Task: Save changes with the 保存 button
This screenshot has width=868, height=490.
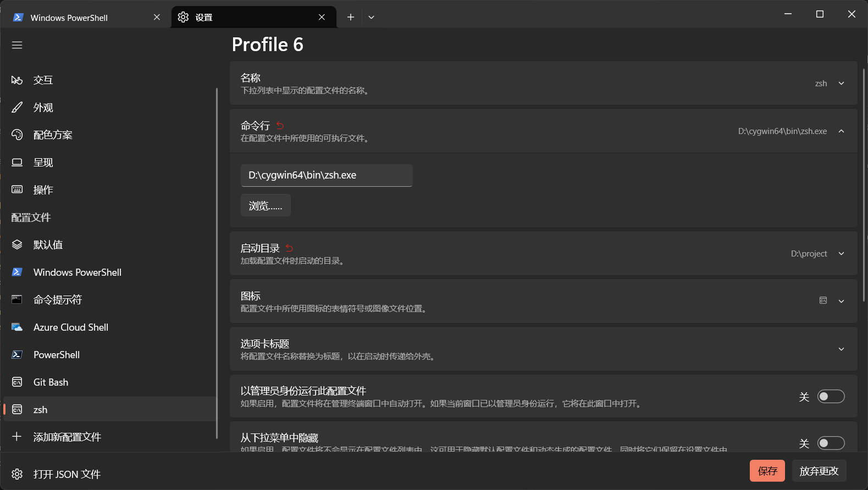Action: tap(767, 471)
